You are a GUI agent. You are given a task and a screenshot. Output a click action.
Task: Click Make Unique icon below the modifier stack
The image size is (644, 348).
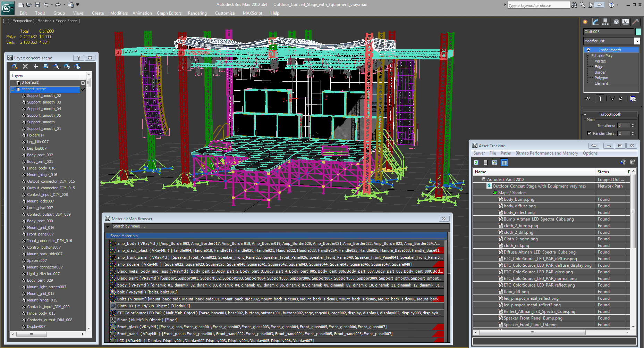[612, 99]
